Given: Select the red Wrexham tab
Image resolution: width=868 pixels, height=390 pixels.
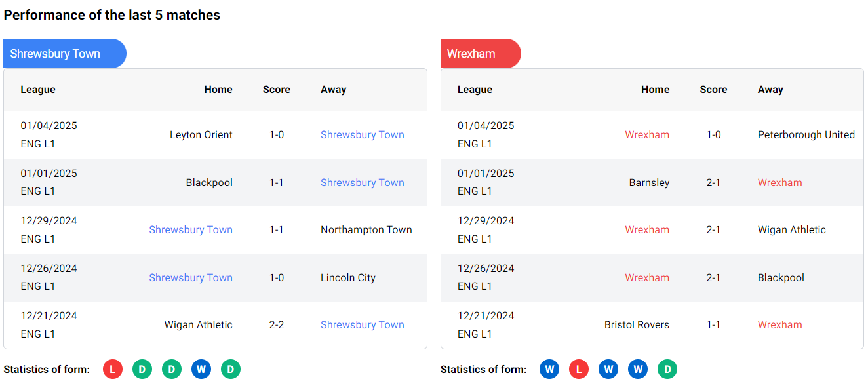Looking at the screenshot, I should [479, 54].
